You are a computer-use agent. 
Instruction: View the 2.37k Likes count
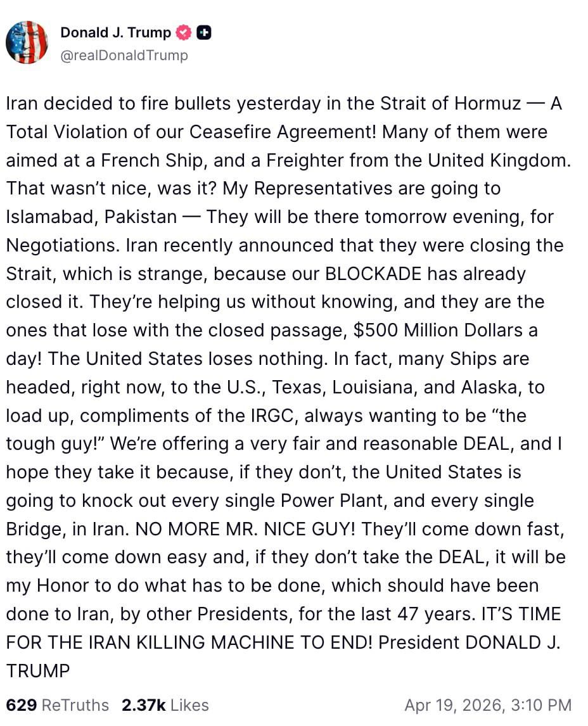[x=143, y=705]
